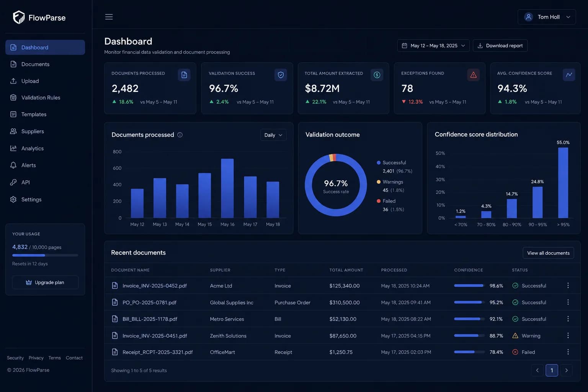This screenshot has height=392, width=588.
Task: Click the Total Amount Extracted dollar icon
Action: pos(377,75)
